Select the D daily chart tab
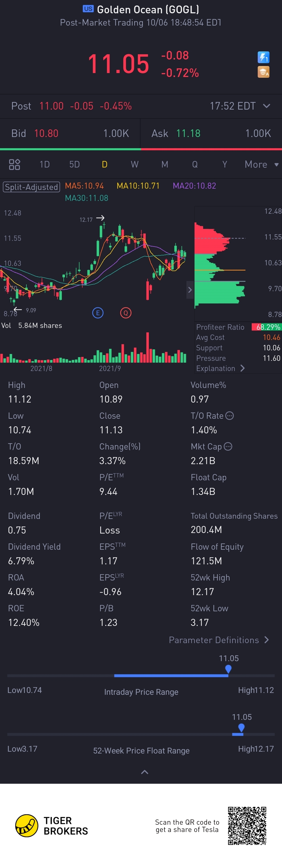 [104, 164]
